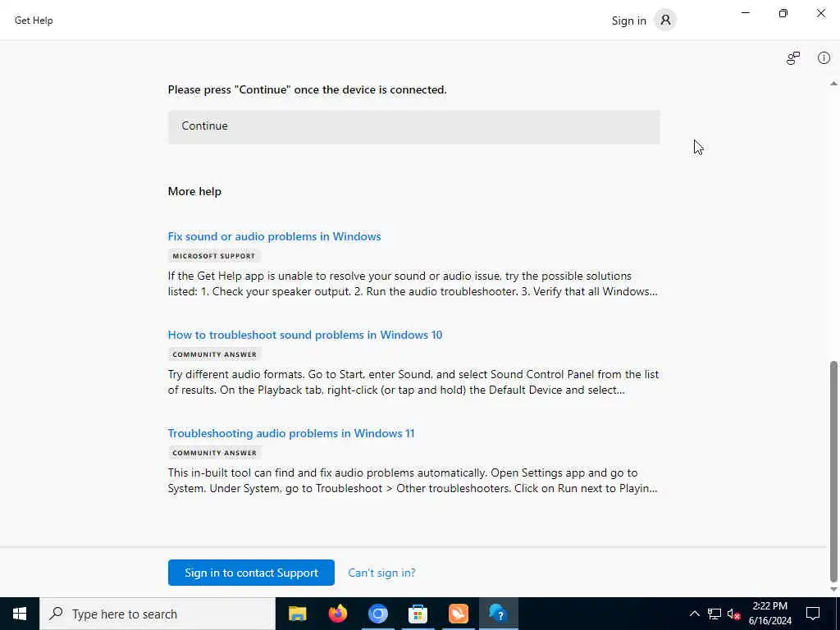This screenshot has width=840, height=630.
Task: Click the scroll down arrow
Action: point(833,589)
